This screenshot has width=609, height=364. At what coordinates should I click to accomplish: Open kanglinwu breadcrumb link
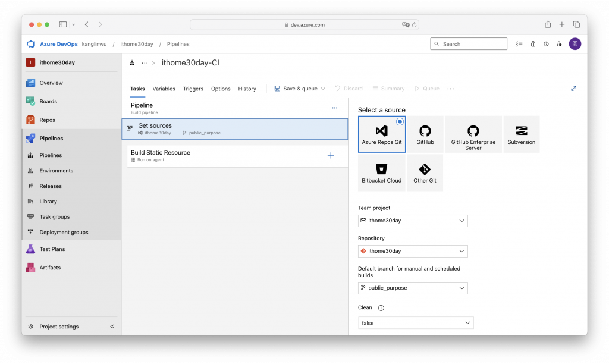[x=94, y=44]
